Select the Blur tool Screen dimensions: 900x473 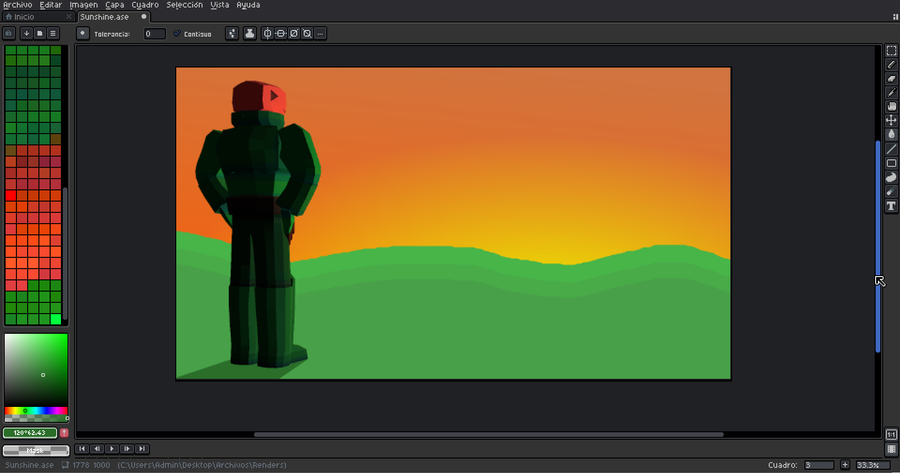pyautogui.click(x=891, y=192)
